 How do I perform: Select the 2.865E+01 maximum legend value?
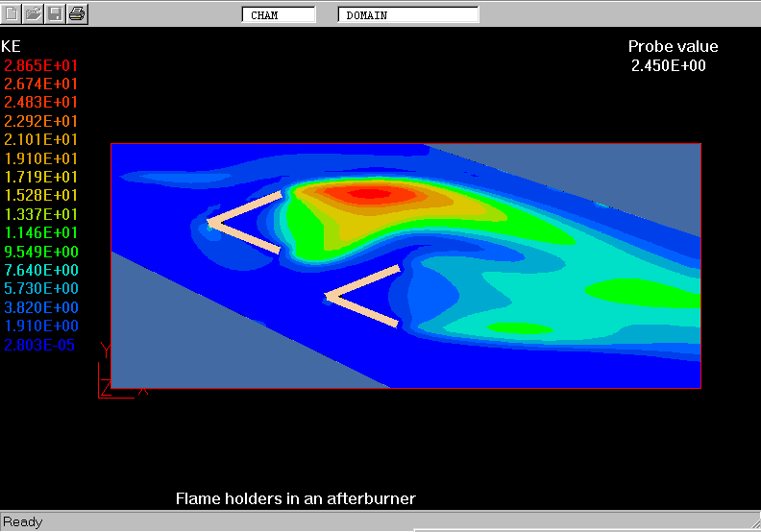(x=41, y=65)
